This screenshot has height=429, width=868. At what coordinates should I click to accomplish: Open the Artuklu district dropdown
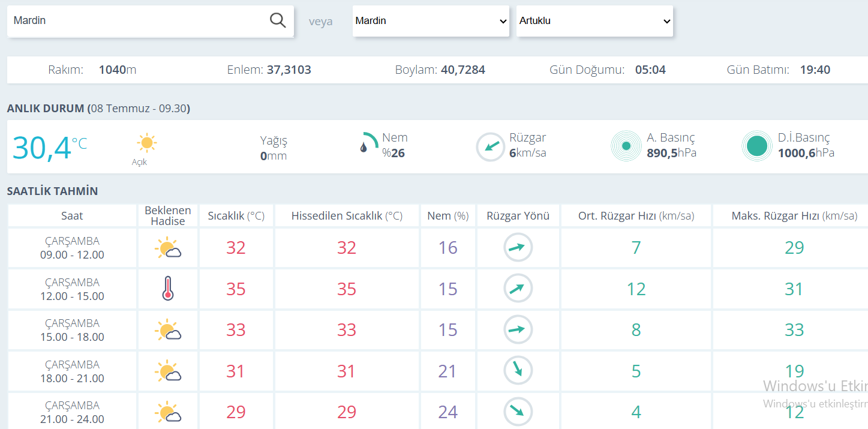pos(594,21)
